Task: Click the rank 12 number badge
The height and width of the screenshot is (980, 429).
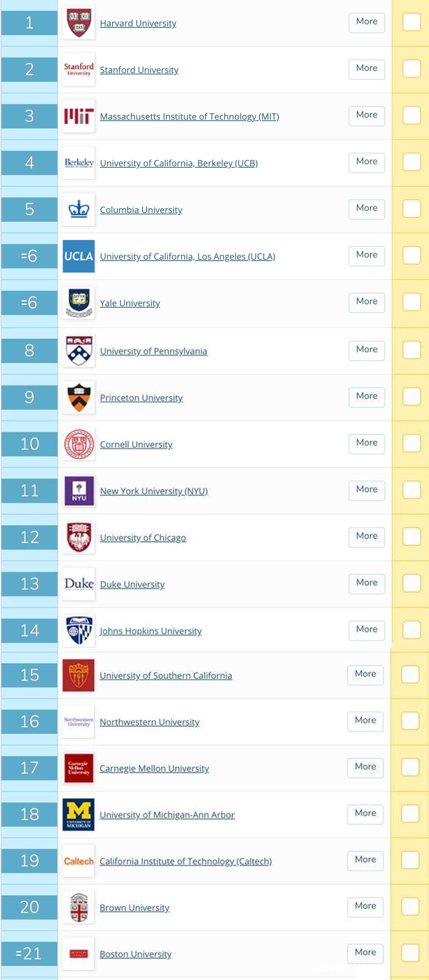Action: (29, 537)
